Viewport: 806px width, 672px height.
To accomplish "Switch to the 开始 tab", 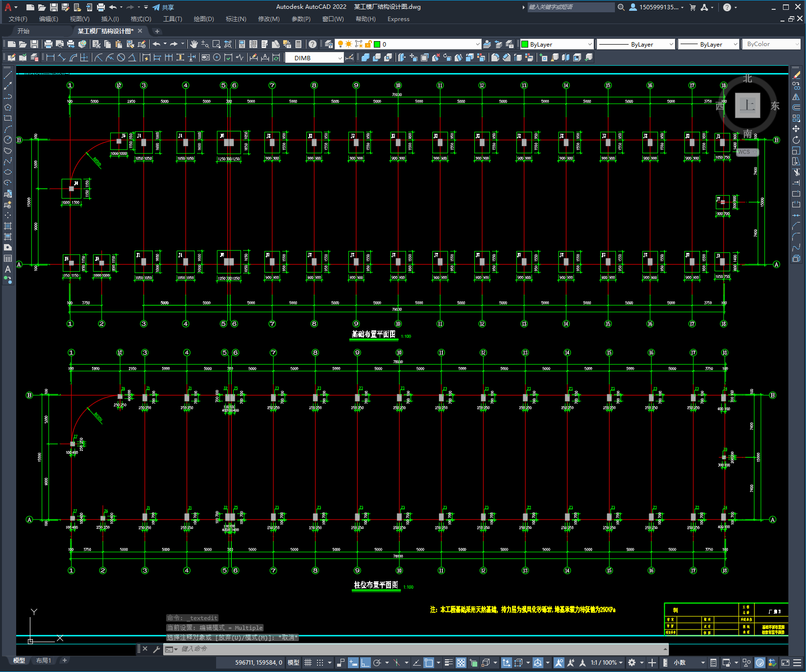I will (x=24, y=31).
